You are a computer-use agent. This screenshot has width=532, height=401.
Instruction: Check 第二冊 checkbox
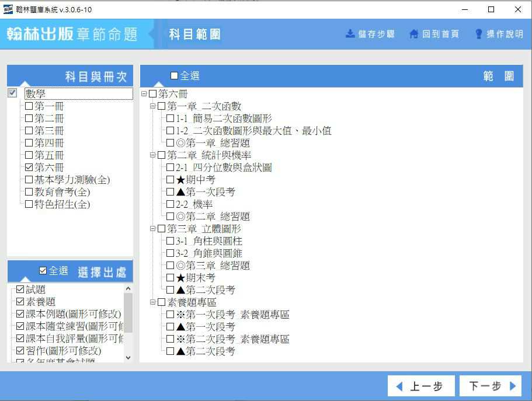pos(29,118)
